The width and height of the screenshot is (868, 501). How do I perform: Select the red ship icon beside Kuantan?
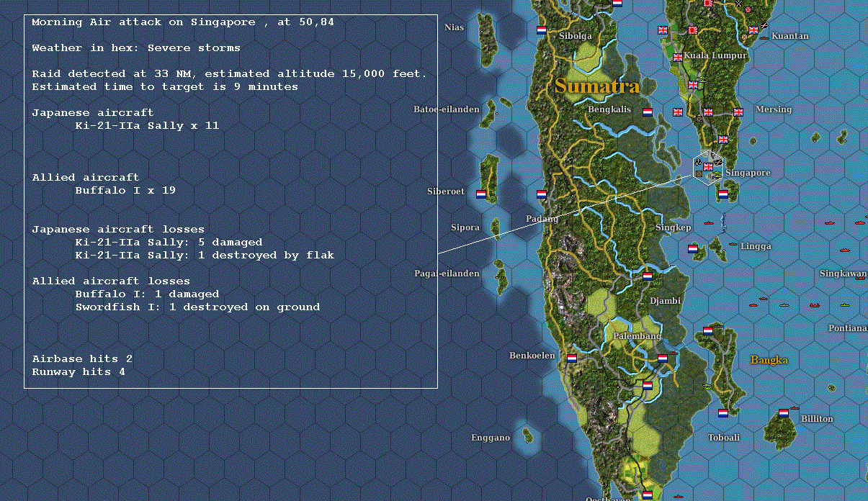tap(764, 37)
